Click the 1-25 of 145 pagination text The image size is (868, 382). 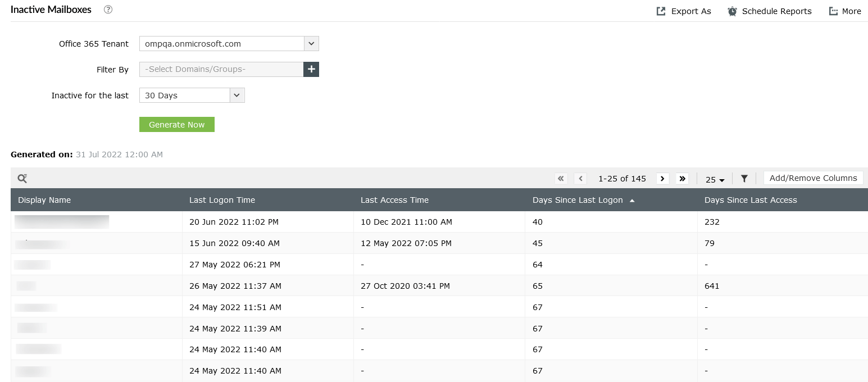pos(622,179)
